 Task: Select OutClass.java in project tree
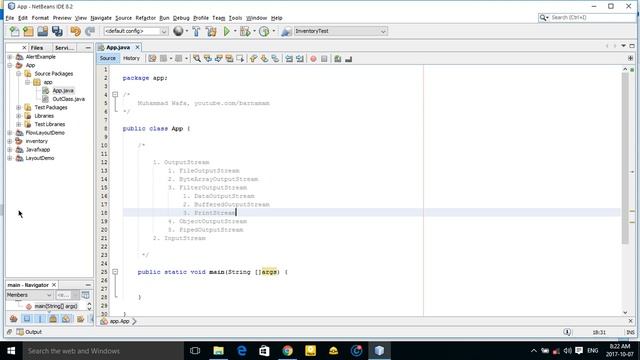coord(68,99)
